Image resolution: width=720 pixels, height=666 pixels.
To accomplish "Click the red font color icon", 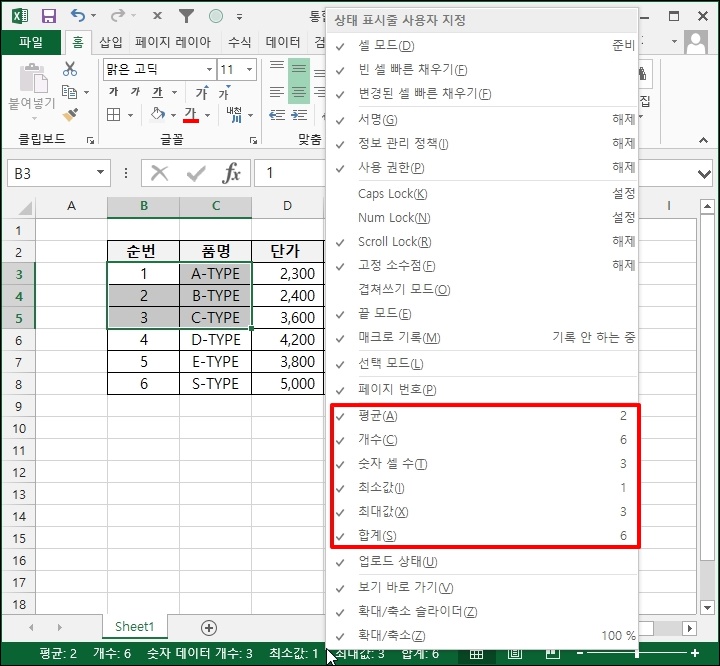I will (191, 114).
